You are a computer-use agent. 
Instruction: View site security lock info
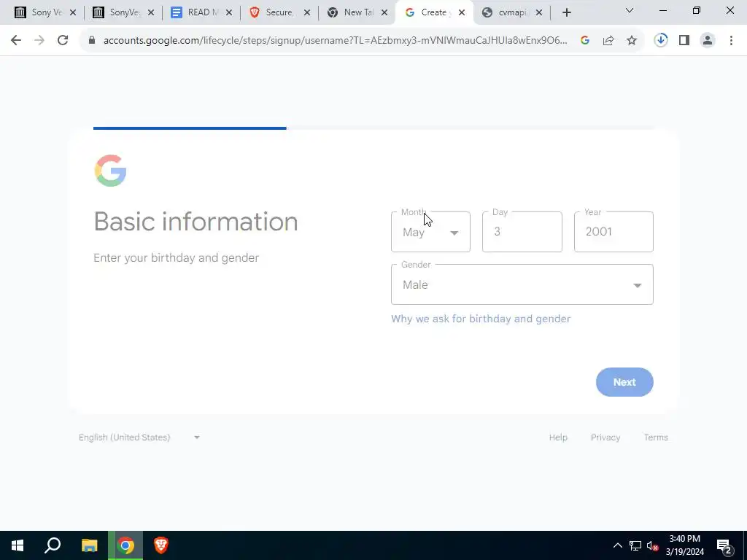(92, 41)
